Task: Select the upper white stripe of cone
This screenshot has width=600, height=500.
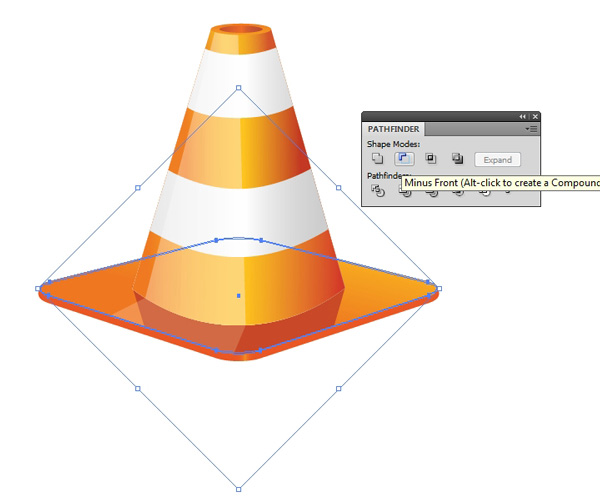Action: pyautogui.click(x=240, y=82)
